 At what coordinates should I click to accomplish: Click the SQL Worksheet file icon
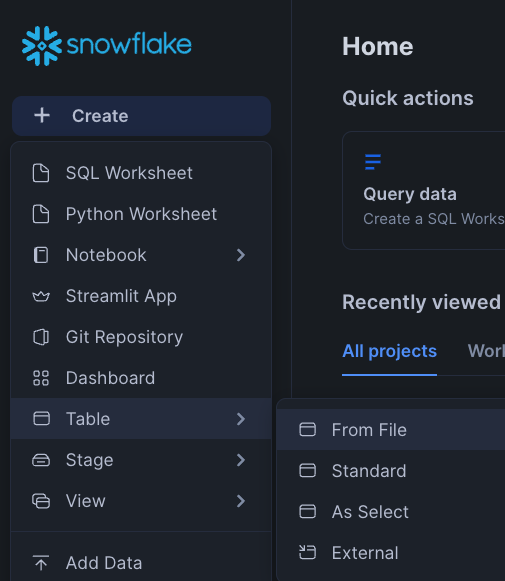pos(41,173)
